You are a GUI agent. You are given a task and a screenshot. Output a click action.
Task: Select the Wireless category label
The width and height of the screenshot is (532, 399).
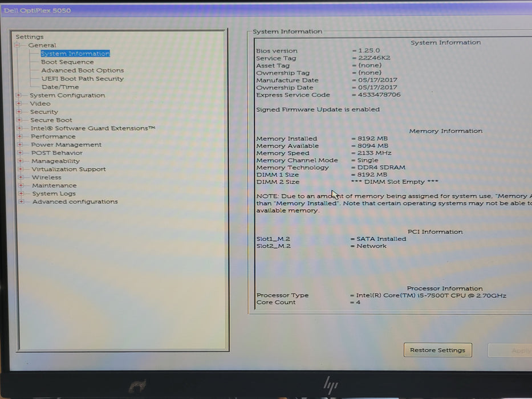(x=47, y=177)
